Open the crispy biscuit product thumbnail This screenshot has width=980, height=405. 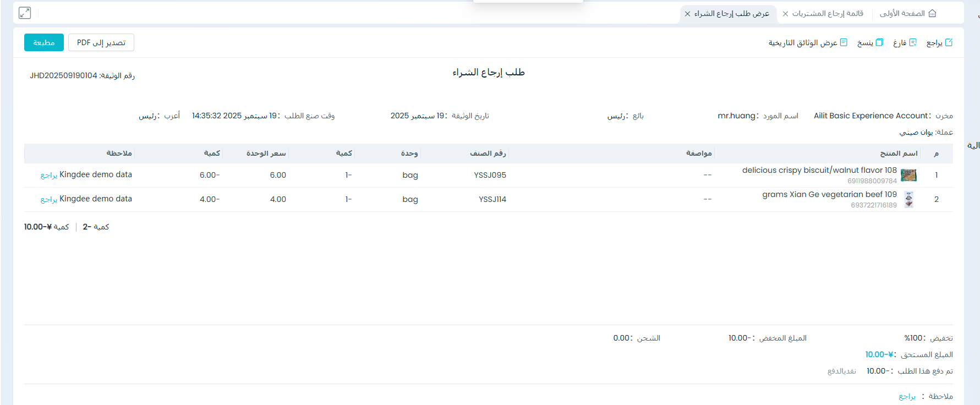pyautogui.click(x=908, y=175)
